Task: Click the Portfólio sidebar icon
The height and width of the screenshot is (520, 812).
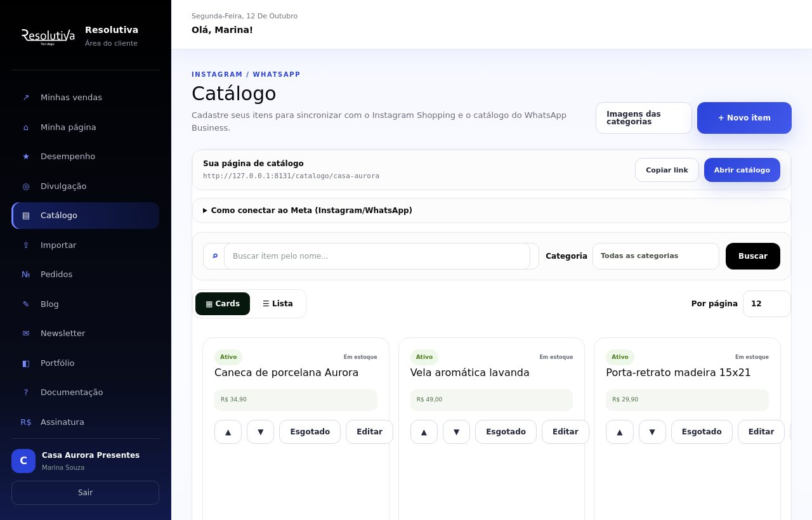Action: [26, 363]
